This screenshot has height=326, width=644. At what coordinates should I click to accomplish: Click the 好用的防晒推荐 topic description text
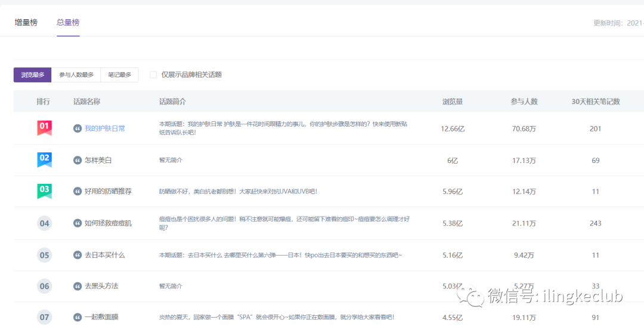coord(238,191)
